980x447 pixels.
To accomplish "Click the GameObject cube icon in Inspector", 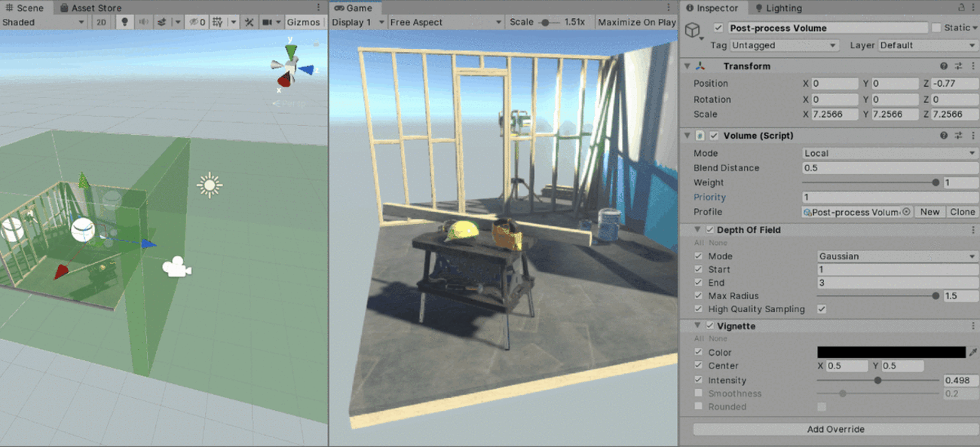I will (693, 30).
